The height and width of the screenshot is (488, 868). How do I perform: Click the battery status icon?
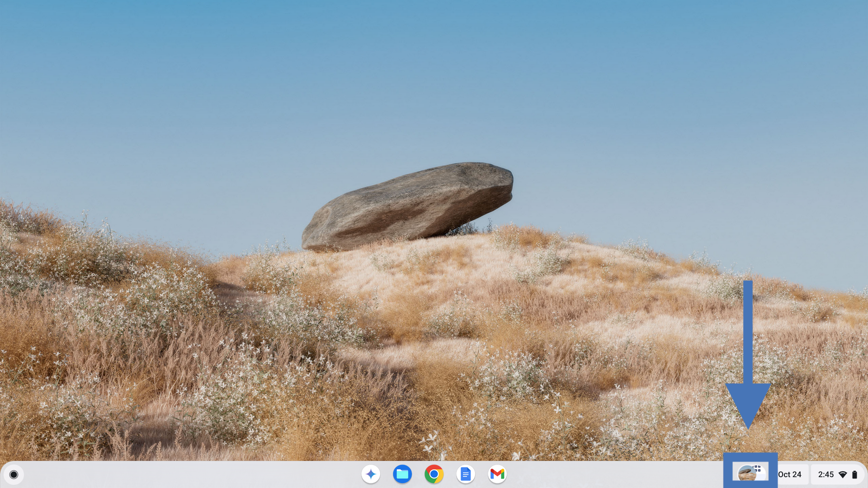pyautogui.click(x=854, y=474)
